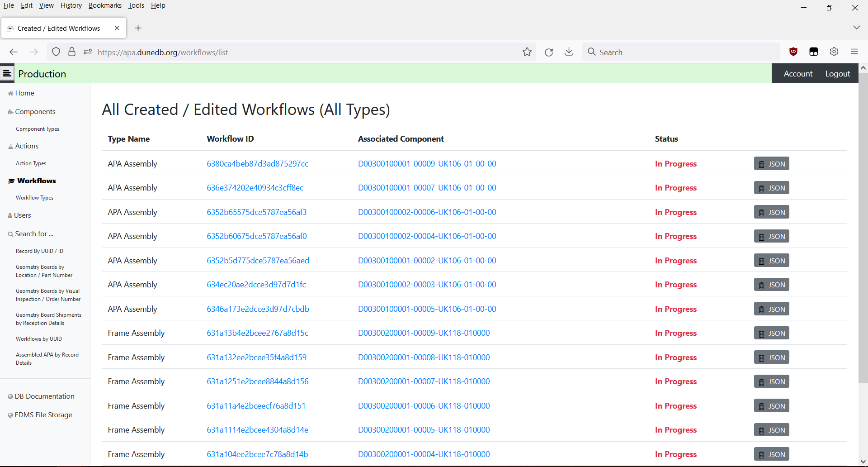Open the gear extension icon in toolbar
Image resolution: width=868 pixels, height=467 pixels.
tap(834, 52)
